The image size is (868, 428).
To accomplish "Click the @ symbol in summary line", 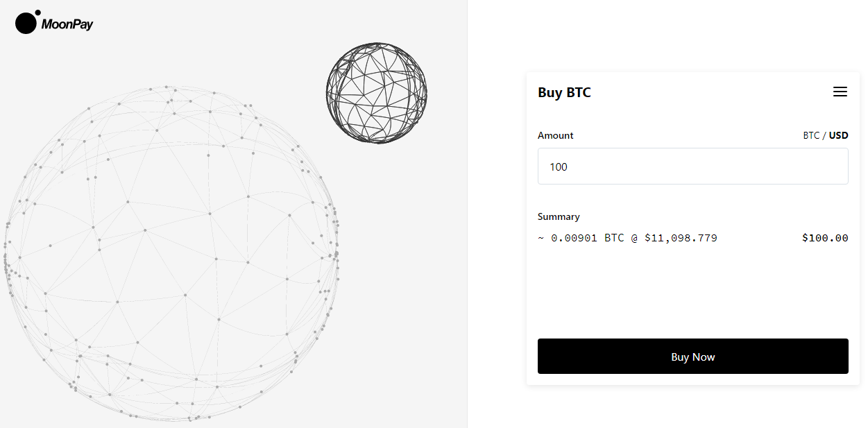I will point(634,238).
